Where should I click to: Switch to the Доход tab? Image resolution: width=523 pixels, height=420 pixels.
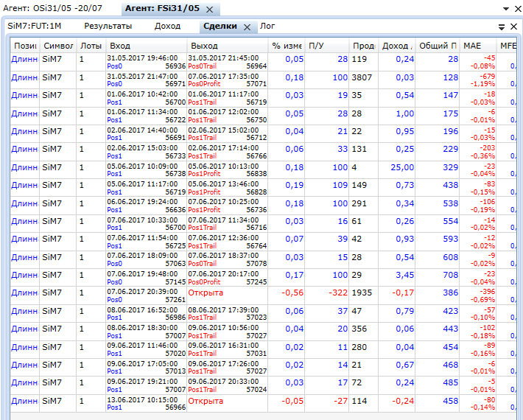(x=167, y=26)
